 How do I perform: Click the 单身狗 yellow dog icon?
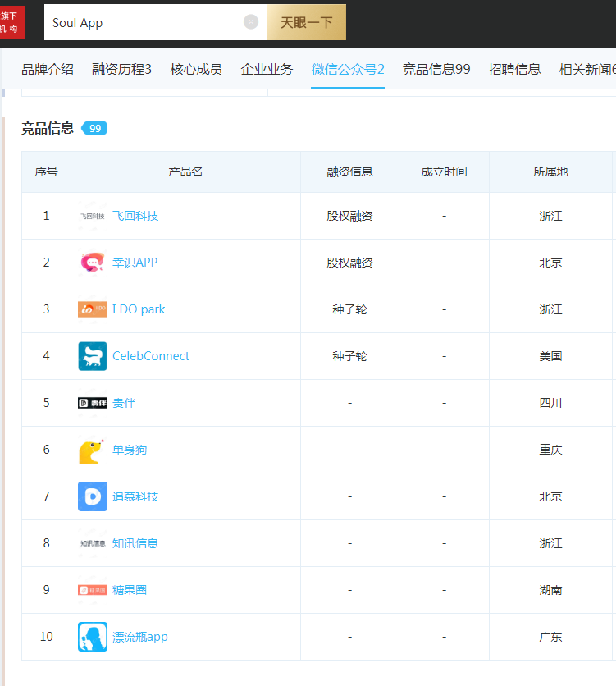click(x=92, y=450)
